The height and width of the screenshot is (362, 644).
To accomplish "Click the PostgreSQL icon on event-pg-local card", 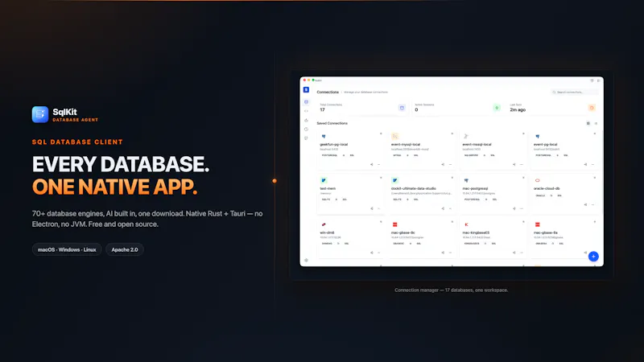I will [537, 136].
